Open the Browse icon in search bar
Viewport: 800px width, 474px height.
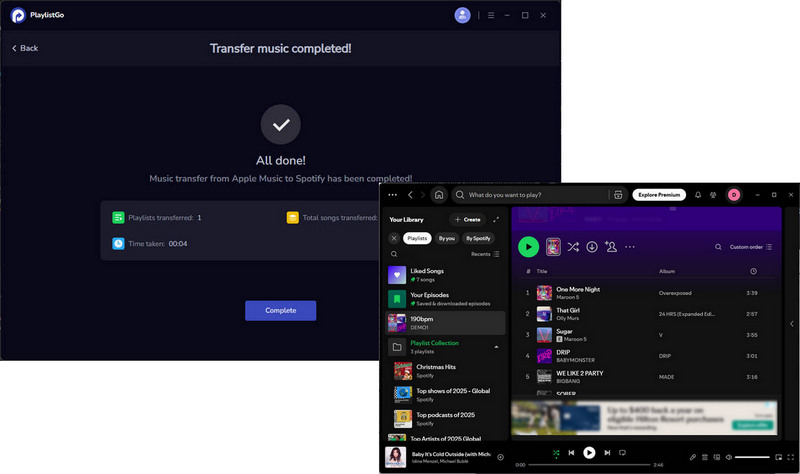[618, 194]
